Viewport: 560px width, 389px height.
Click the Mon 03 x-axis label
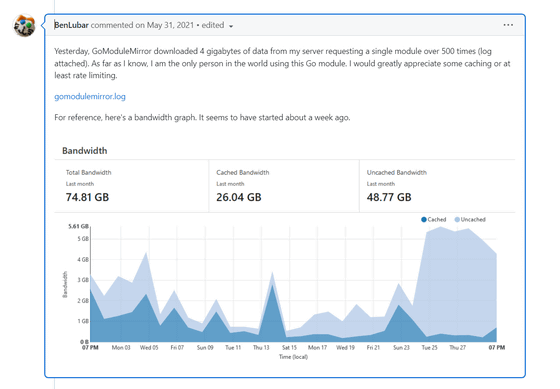121,348
